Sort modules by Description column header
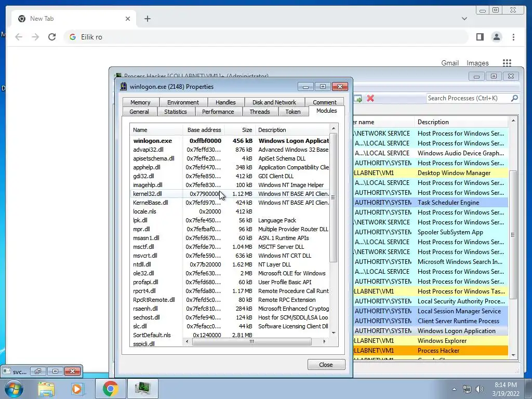Viewport: 532px width, 399px height. 292,130
